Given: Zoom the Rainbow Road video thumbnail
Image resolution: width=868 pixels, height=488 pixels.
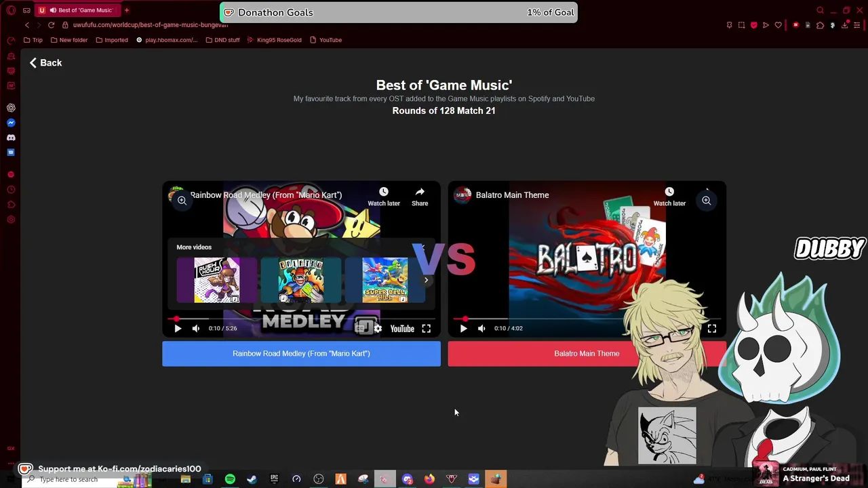Looking at the screenshot, I should coord(182,201).
